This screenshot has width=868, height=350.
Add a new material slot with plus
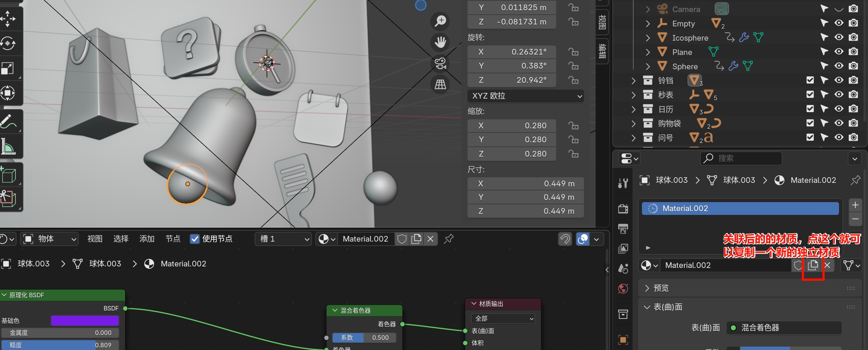point(855,205)
